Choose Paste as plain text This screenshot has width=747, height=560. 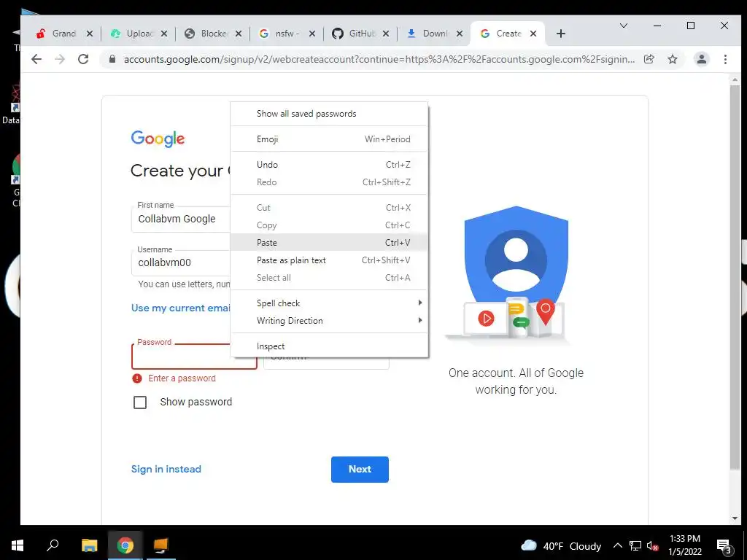pyautogui.click(x=329, y=260)
